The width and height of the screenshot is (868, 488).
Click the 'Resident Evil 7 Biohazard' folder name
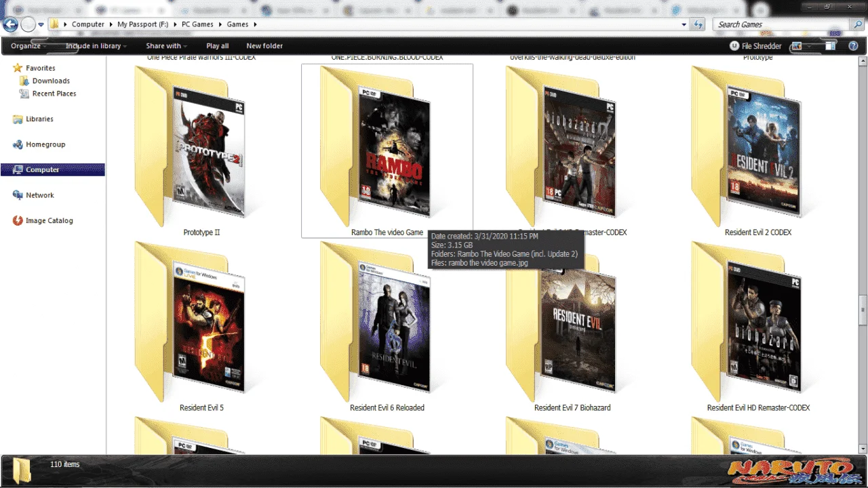coord(572,407)
